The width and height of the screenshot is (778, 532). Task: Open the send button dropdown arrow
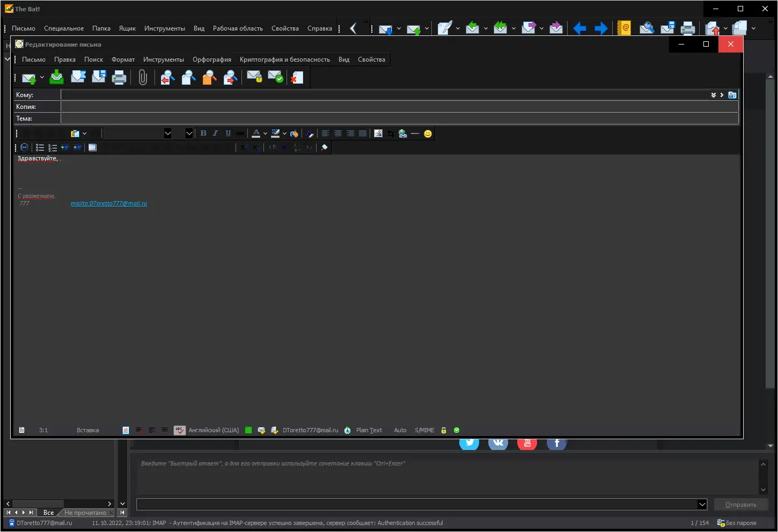click(42, 78)
